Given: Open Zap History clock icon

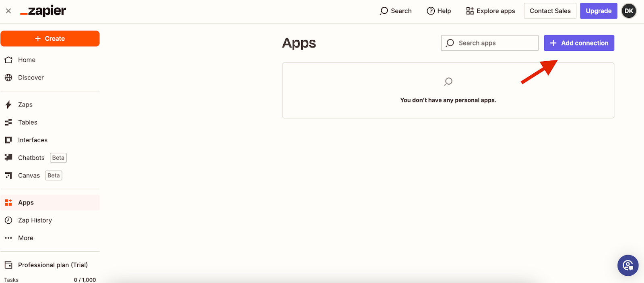Looking at the screenshot, I should coord(8,221).
